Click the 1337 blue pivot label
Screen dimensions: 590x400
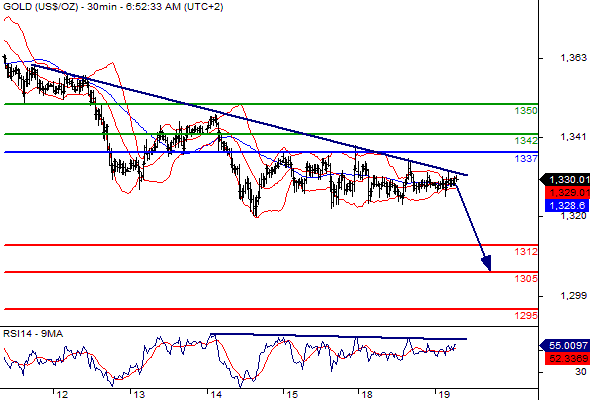(x=526, y=159)
